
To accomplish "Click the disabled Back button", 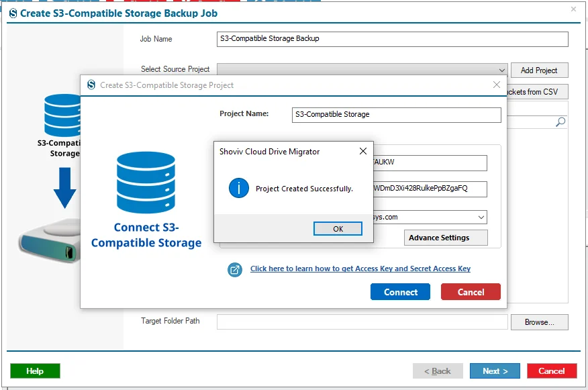I will pos(438,371).
